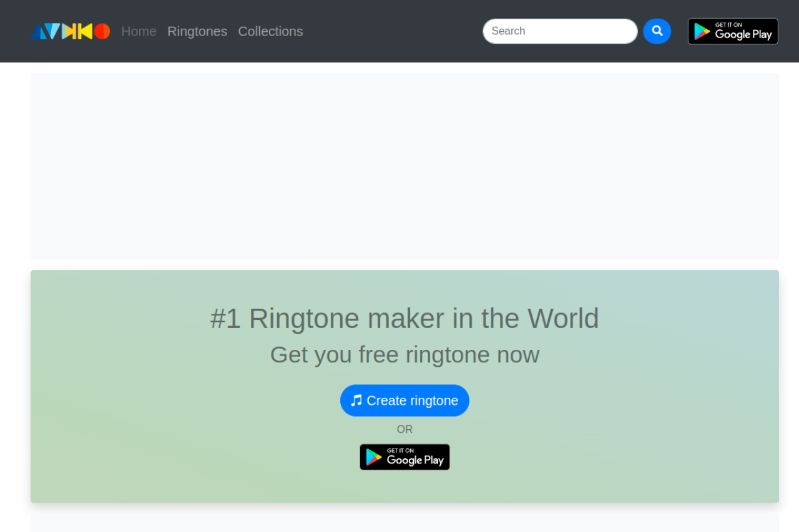Image resolution: width=799 pixels, height=532 pixels.
Task: Click the play triangle on lower Google Play badge
Action: [x=373, y=457]
